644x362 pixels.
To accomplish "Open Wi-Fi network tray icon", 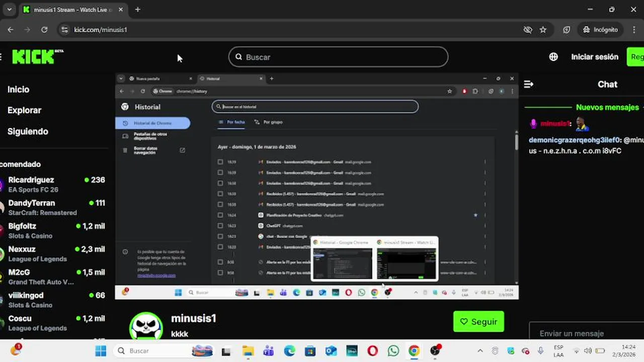I will 577,351.
